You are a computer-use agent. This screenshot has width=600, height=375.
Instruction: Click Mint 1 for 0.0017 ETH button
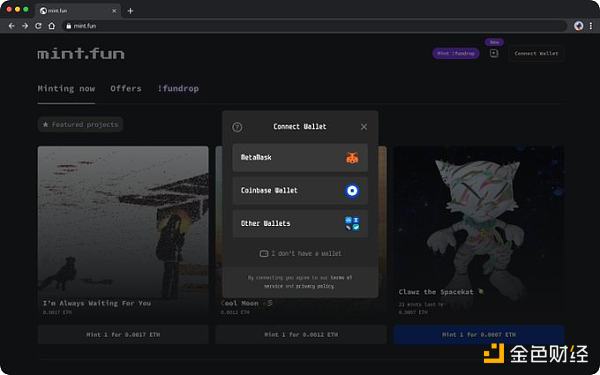[123, 334]
